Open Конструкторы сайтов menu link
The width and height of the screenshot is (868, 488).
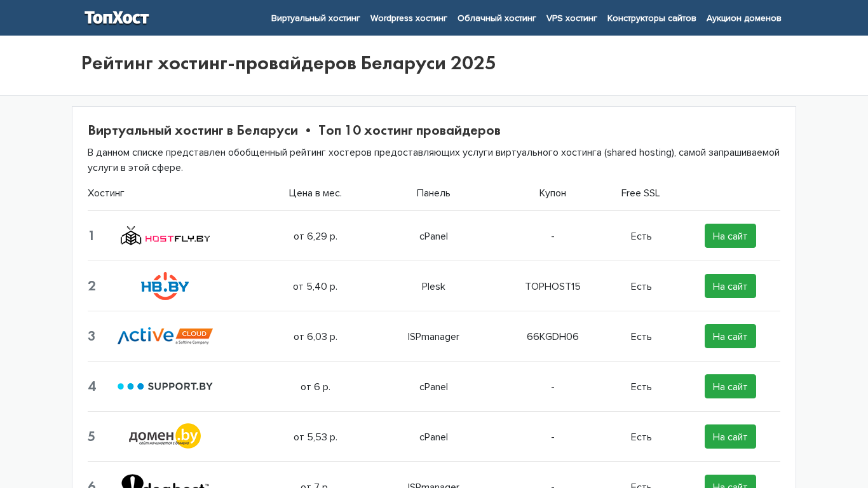(x=651, y=18)
